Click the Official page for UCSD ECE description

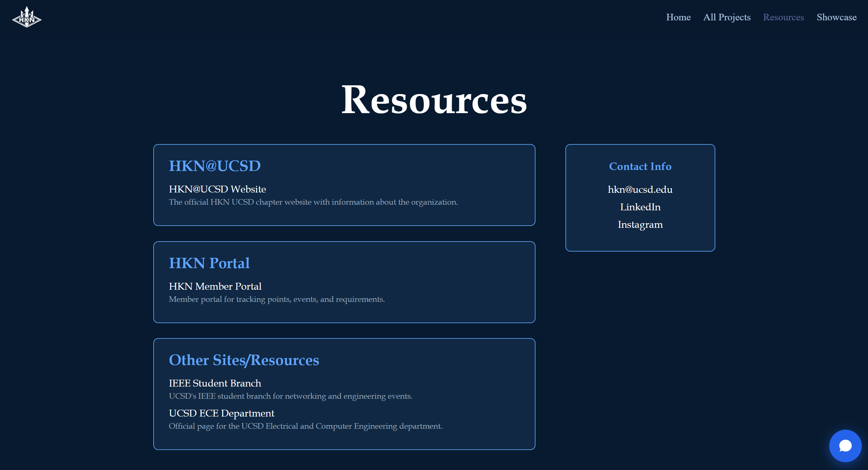point(305,426)
